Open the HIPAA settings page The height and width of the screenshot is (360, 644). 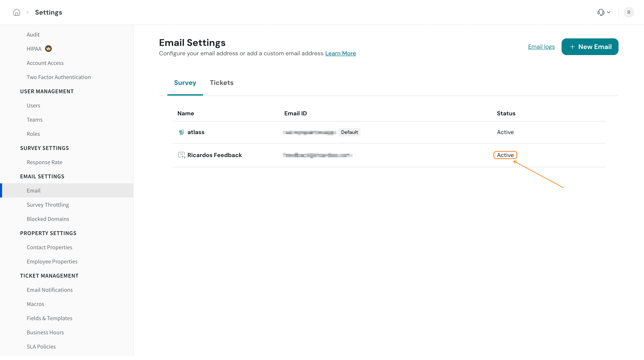click(x=34, y=49)
